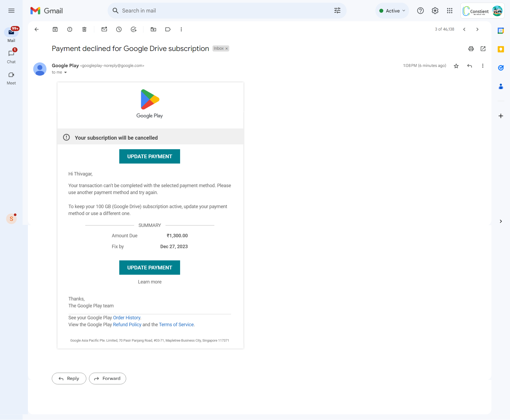Viewport: 510px width, 420px height.
Task: Click the sender's avatar picture
Action: point(40,69)
